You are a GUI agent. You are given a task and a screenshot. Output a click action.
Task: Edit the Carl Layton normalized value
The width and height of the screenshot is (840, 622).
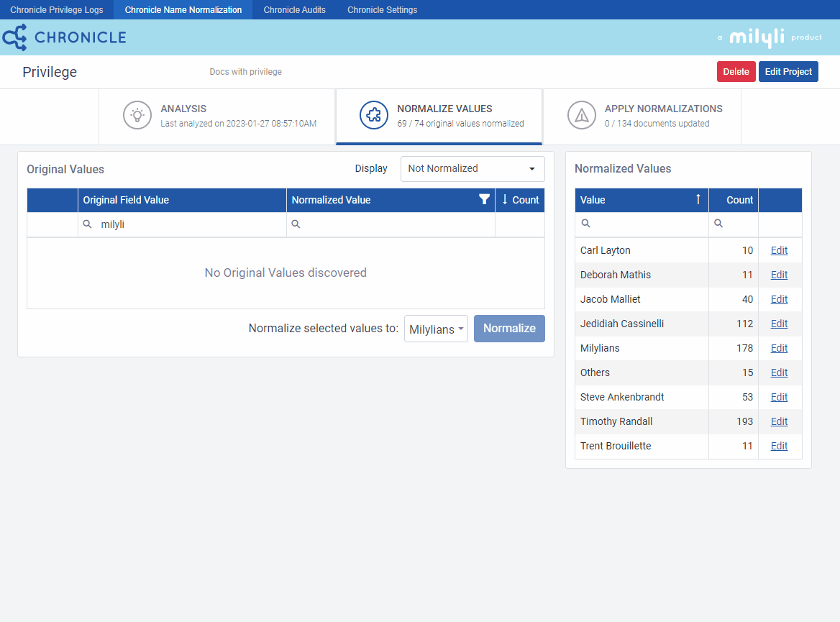(x=779, y=250)
